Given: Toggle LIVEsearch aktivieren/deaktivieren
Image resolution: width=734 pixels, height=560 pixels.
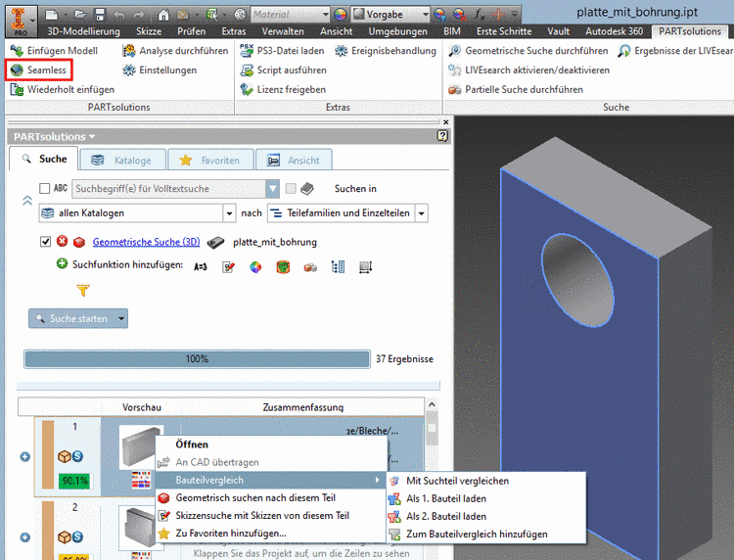Looking at the screenshot, I should [528, 70].
